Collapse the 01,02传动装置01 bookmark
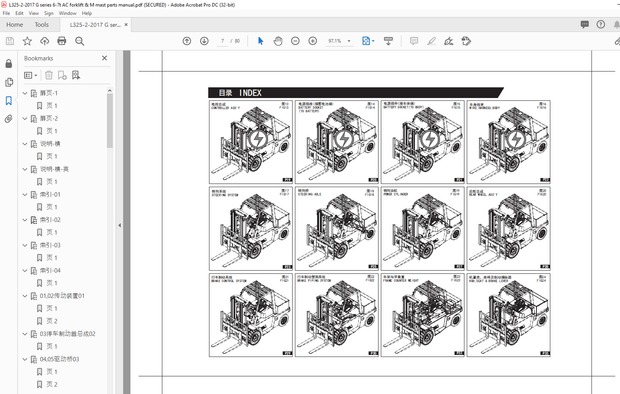The image size is (620, 394). point(25,296)
